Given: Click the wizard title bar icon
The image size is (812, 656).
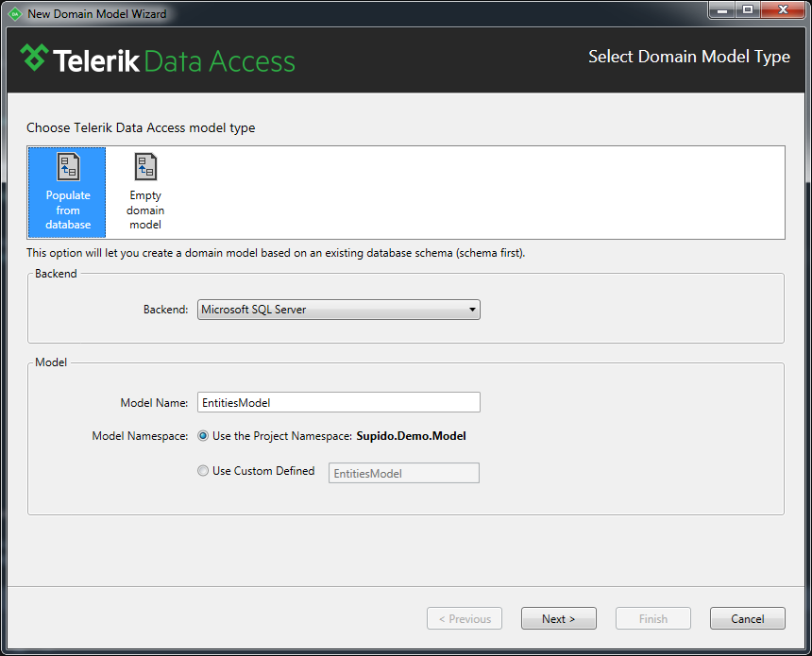Looking at the screenshot, I should (x=15, y=14).
